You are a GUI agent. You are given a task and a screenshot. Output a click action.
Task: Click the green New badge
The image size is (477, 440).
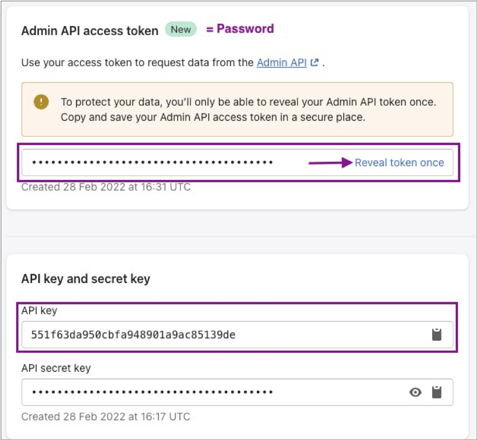pos(181,29)
